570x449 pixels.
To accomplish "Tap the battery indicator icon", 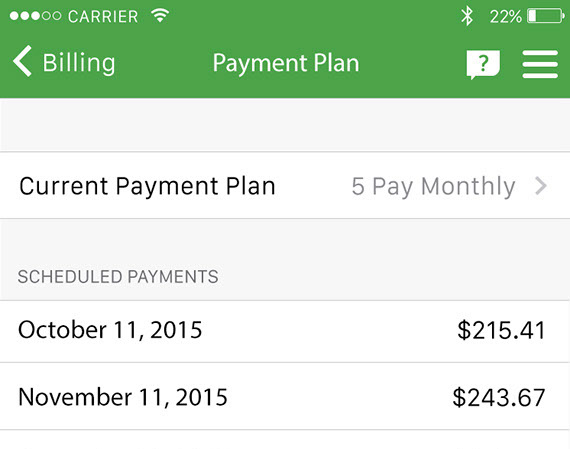I will point(546,16).
